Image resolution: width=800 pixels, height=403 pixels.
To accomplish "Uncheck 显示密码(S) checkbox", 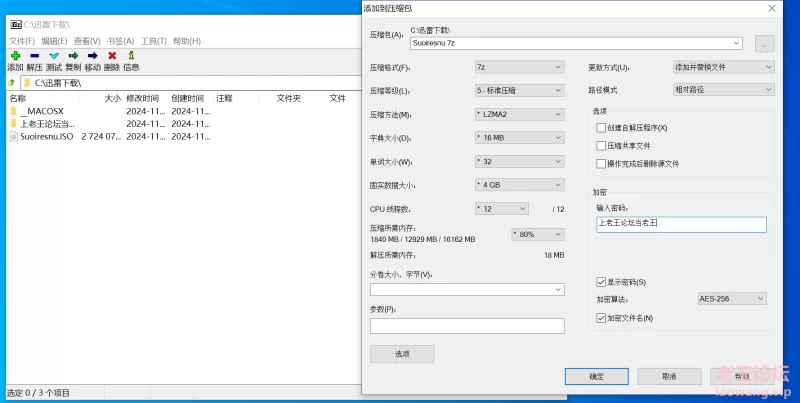I will pos(601,282).
